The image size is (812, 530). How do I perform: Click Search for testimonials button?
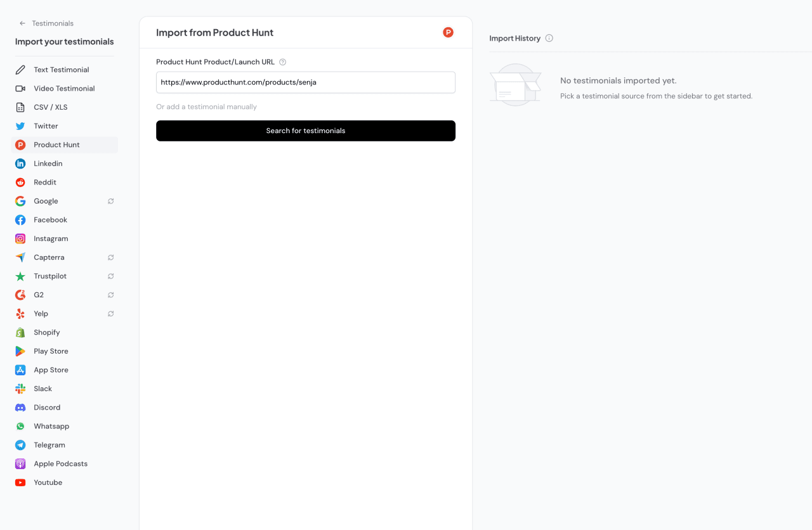pos(306,131)
